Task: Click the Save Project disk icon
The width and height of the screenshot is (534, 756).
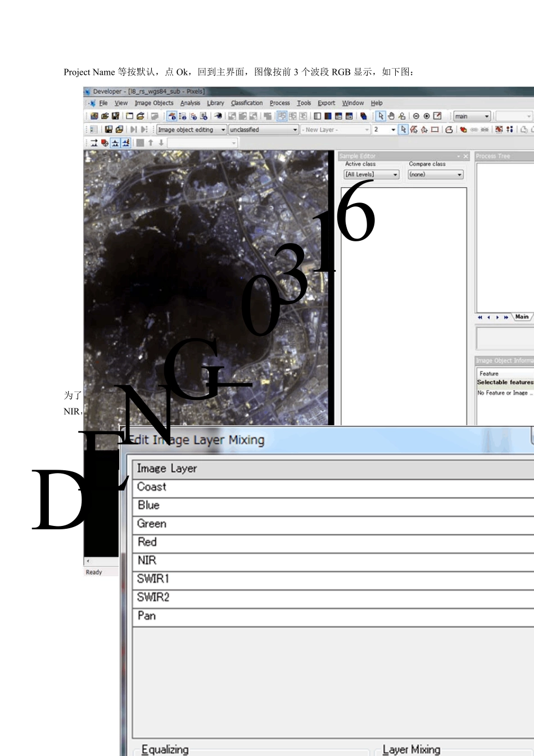Action: coord(115,116)
